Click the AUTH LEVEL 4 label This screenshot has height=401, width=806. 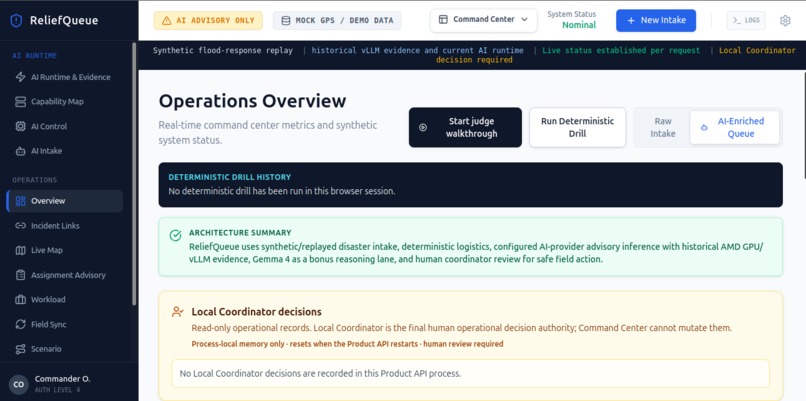(x=57, y=390)
